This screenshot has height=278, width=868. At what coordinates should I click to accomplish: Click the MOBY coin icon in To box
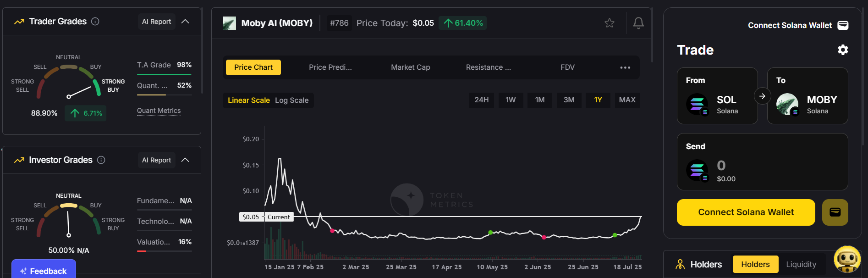pos(787,104)
